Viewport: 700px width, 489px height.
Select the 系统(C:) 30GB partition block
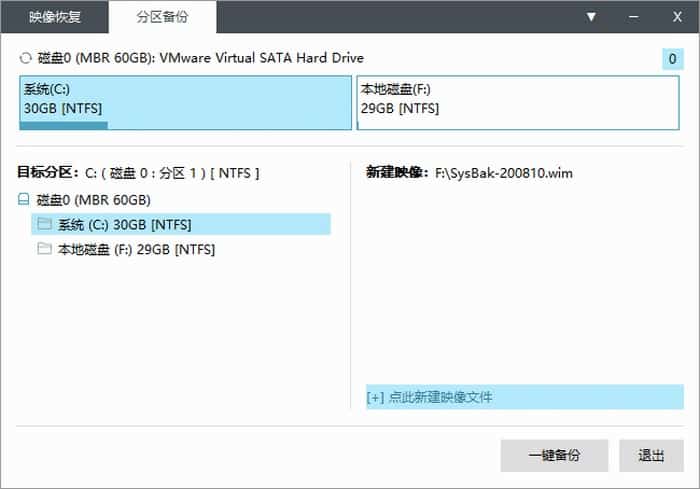tap(185, 100)
